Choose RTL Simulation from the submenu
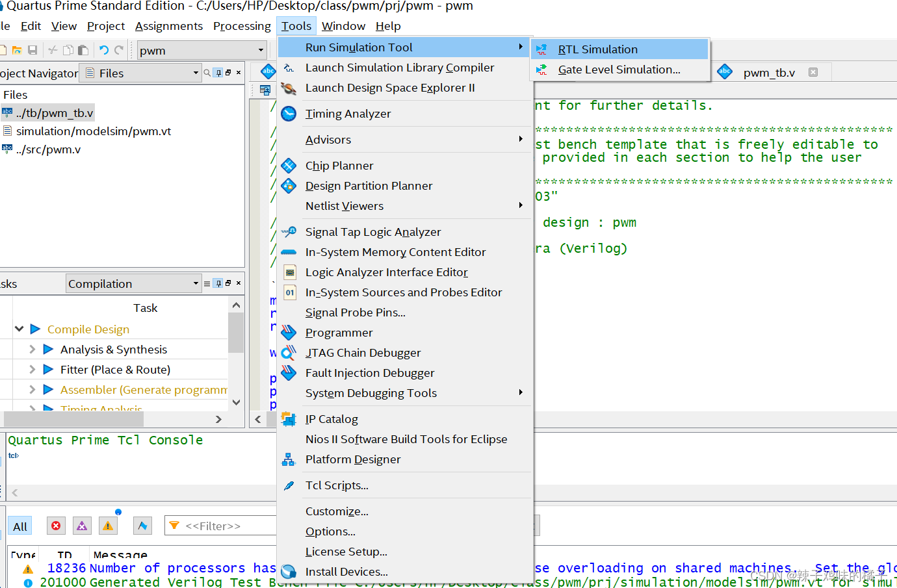This screenshot has height=588, width=897. (x=619, y=49)
